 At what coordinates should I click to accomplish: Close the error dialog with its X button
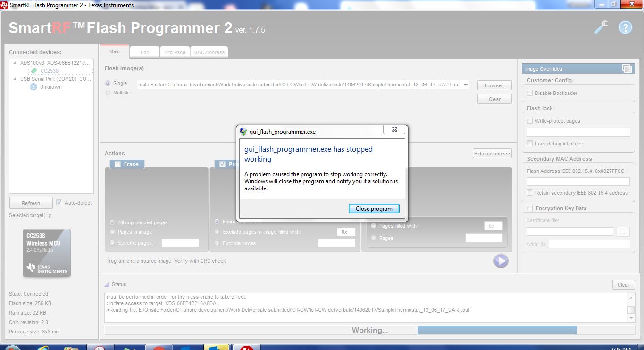tap(395, 129)
